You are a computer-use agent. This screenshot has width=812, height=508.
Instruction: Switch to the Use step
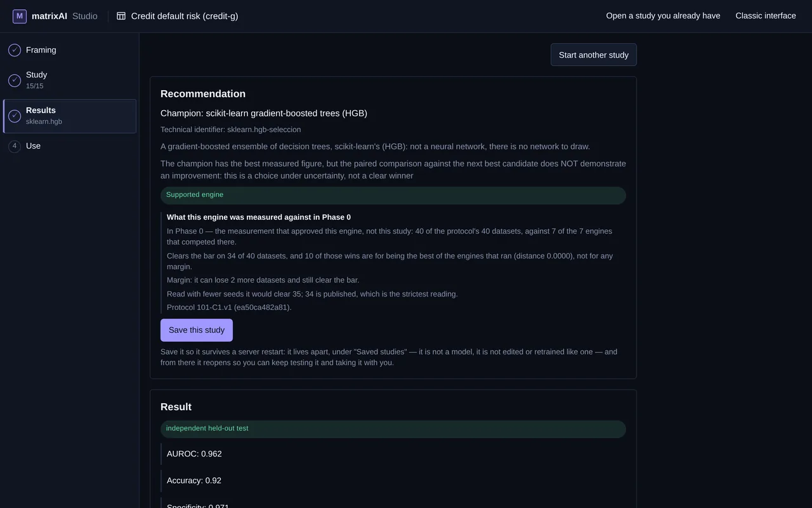70,146
